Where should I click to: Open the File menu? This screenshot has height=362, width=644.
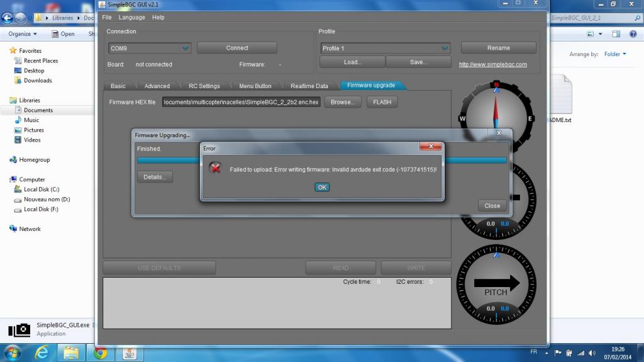tap(107, 17)
